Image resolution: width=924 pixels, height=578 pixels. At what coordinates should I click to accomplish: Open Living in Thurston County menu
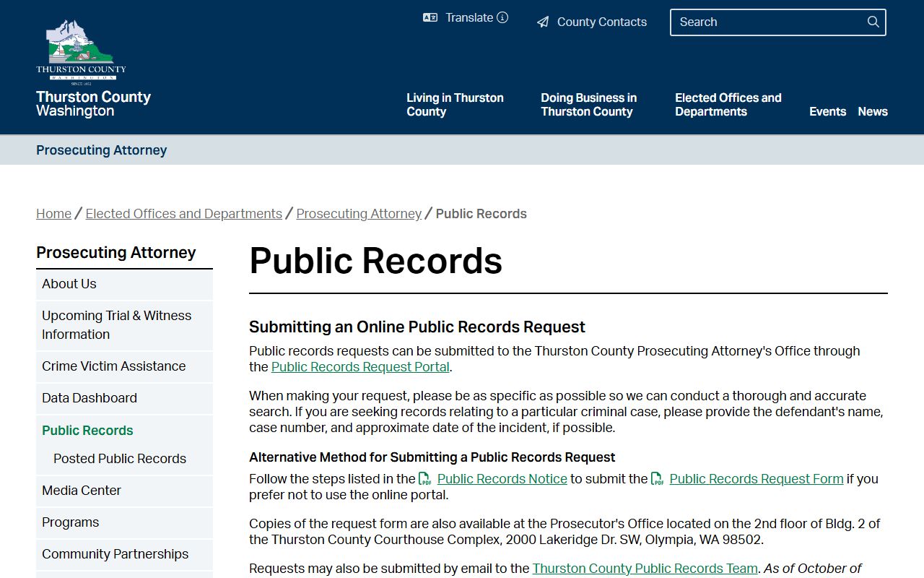tap(455, 105)
